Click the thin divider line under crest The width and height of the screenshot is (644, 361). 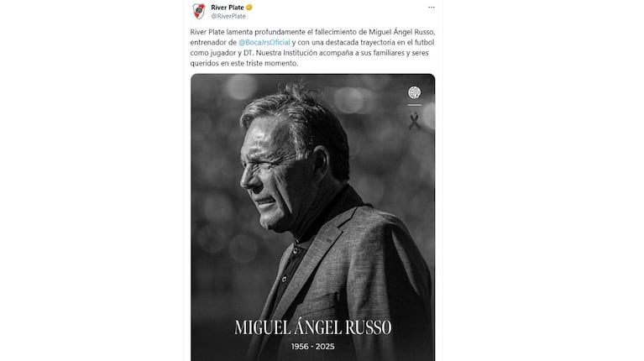[x=414, y=105]
